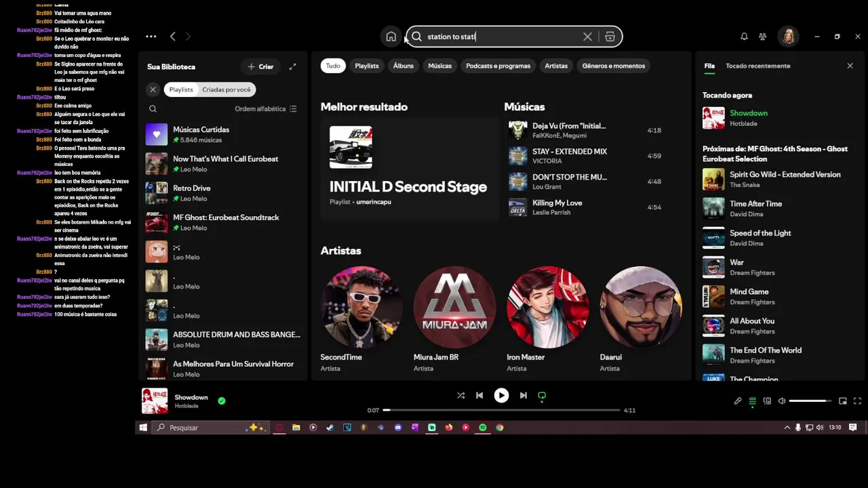The image size is (868, 488).
Task: Open the mini player icon
Action: click(843, 401)
